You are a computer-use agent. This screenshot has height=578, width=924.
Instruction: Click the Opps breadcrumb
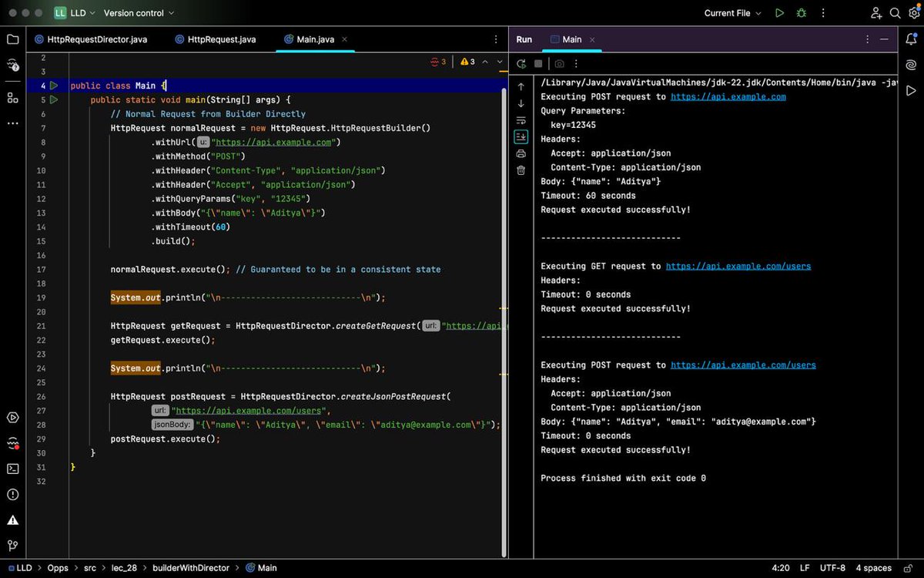[58, 568]
